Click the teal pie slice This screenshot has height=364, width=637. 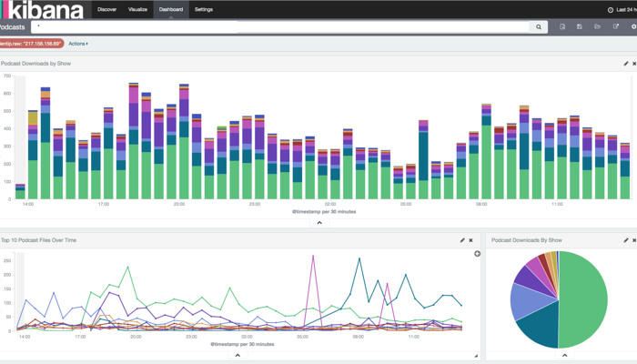point(541,325)
